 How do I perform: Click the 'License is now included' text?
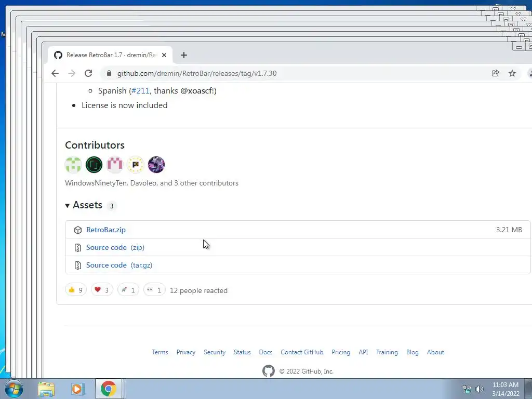point(125,105)
